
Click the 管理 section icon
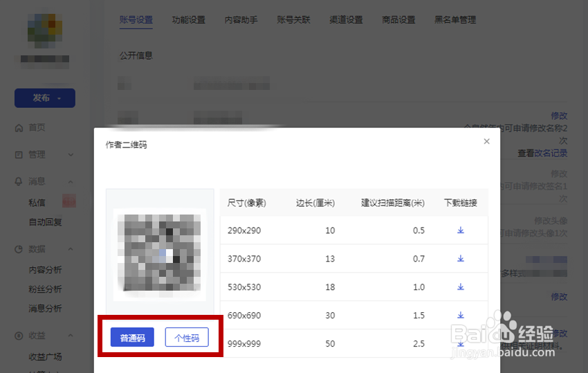point(19,154)
